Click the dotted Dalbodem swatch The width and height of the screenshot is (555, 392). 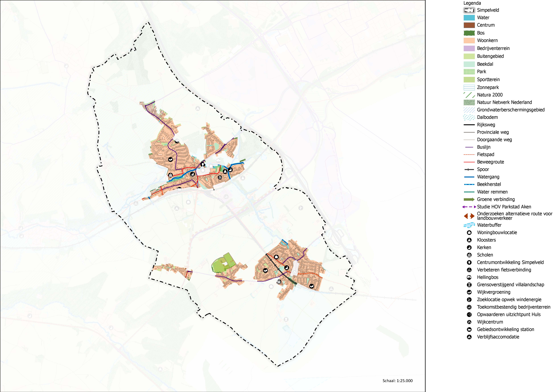pos(469,117)
